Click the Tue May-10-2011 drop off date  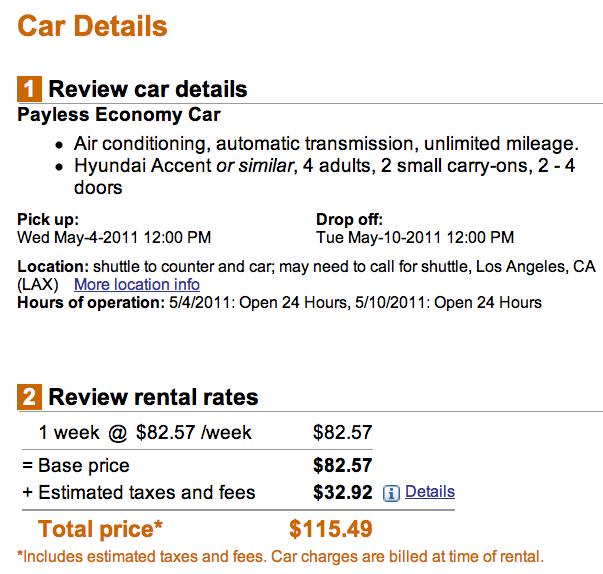[415, 238]
